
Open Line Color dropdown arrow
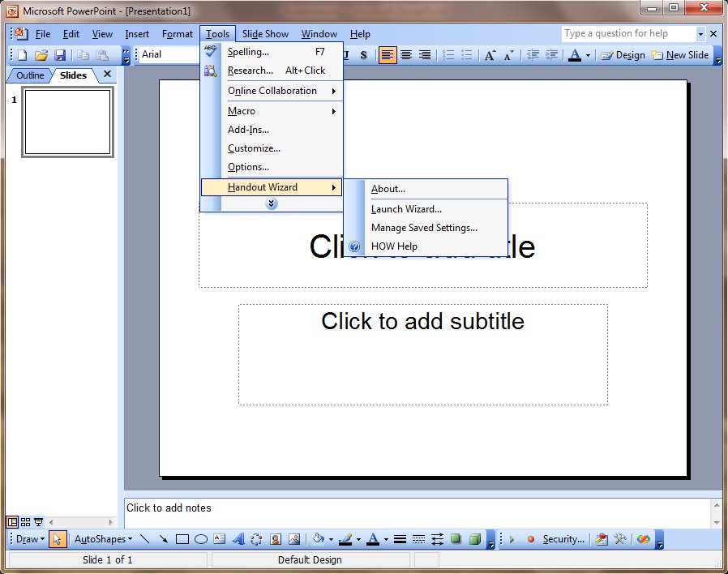[358, 539]
